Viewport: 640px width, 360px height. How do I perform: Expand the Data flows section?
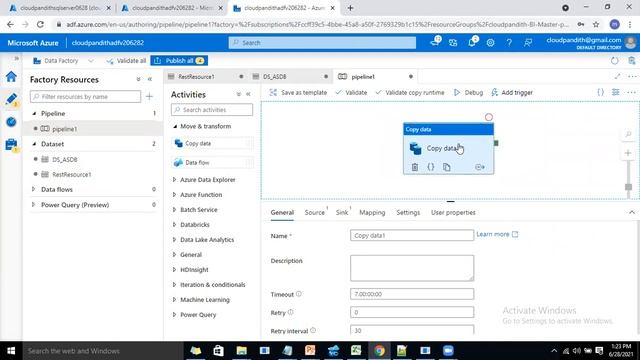34,189
